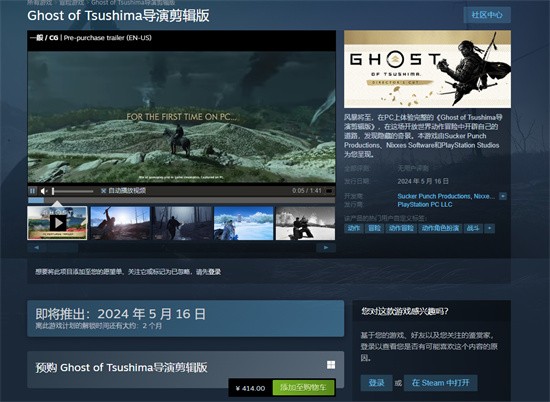Open page with 在 Steam 中打开
Viewport: 550px width, 402px height.
pyautogui.click(x=441, y=383)
